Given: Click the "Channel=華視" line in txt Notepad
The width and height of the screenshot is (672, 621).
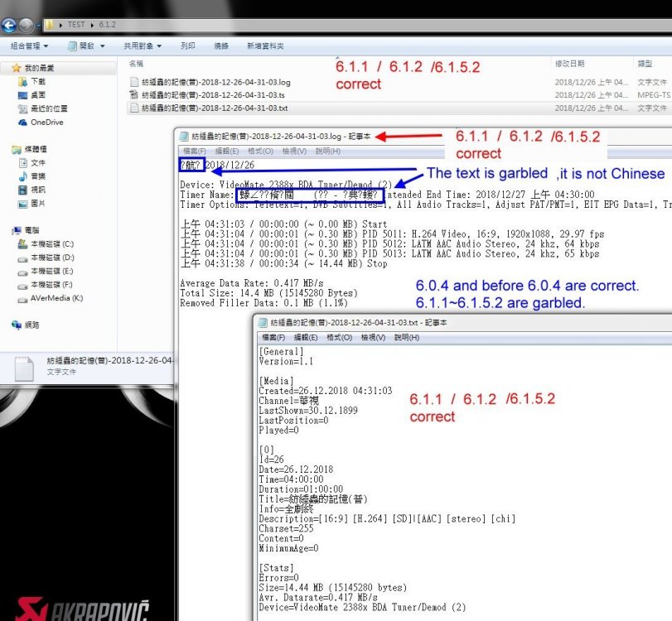Looking at the screenshot, I should tap(289, 401).
